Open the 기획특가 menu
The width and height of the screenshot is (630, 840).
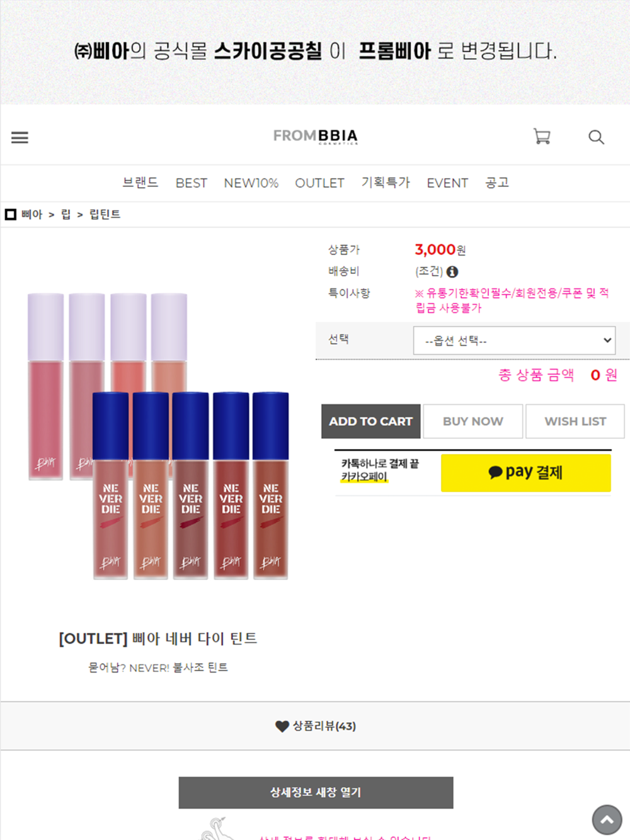386,183
